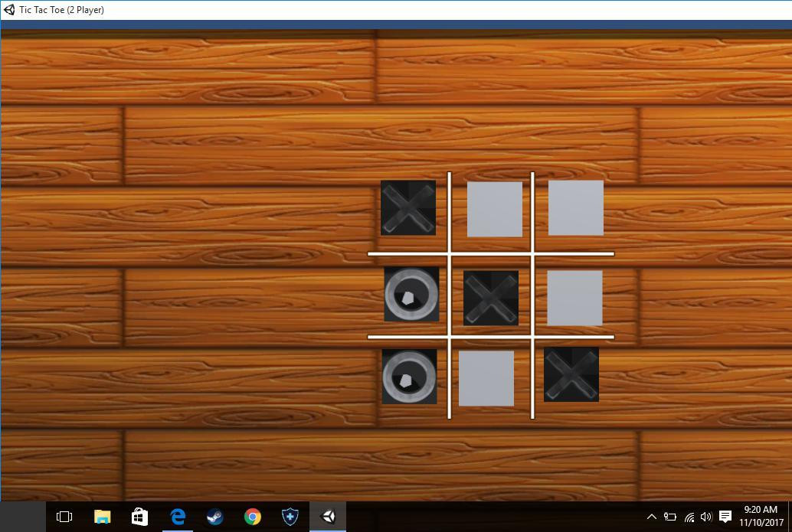792x532 pixels.
Task: Click the X piece in the center cell
Action: tap(491, 298)
